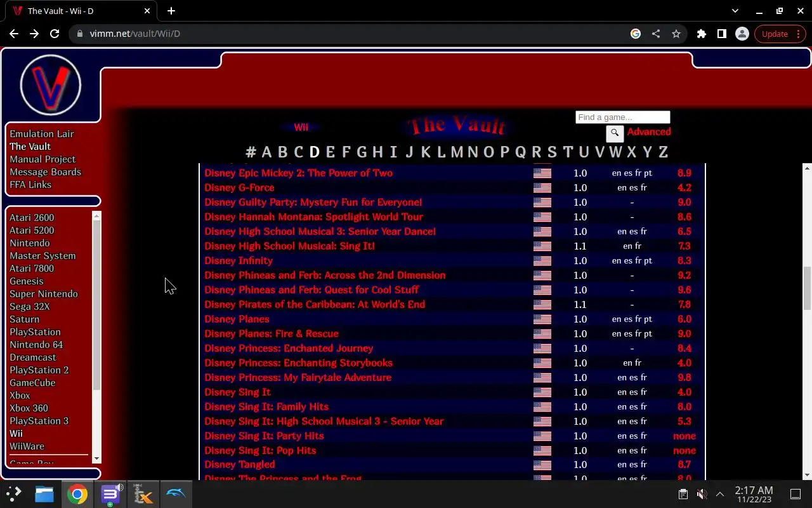Screen dimensions: 812x508
Task: Open the Chrome icon in taskbar
Action: [77, 494]
